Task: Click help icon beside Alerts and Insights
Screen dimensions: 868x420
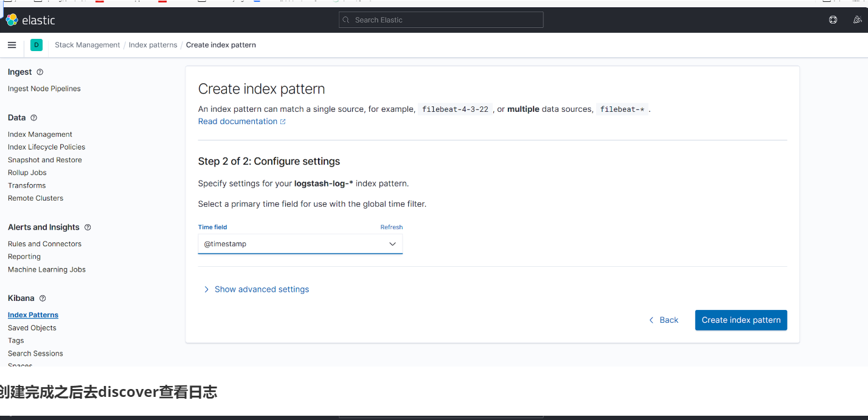Action: coord(88,227)
